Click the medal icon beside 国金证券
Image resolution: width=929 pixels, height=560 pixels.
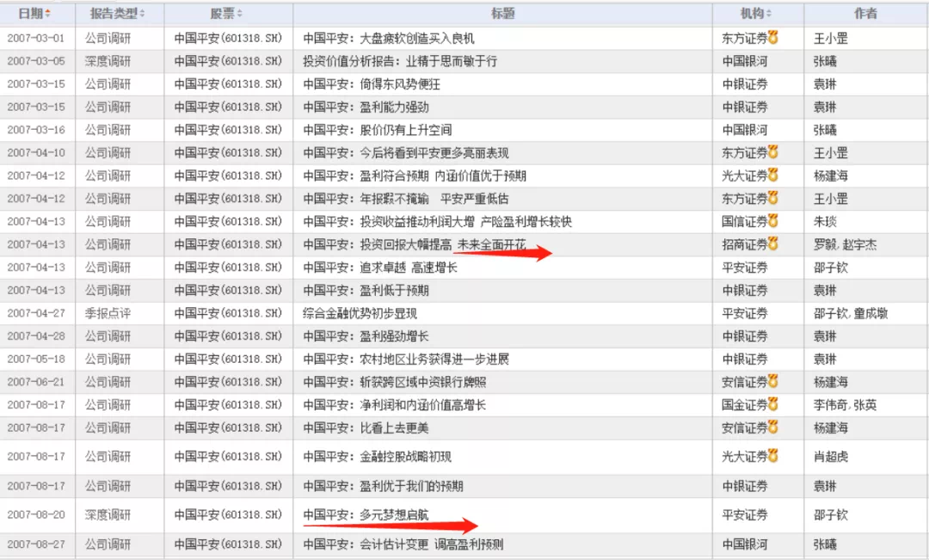[773, 404]
